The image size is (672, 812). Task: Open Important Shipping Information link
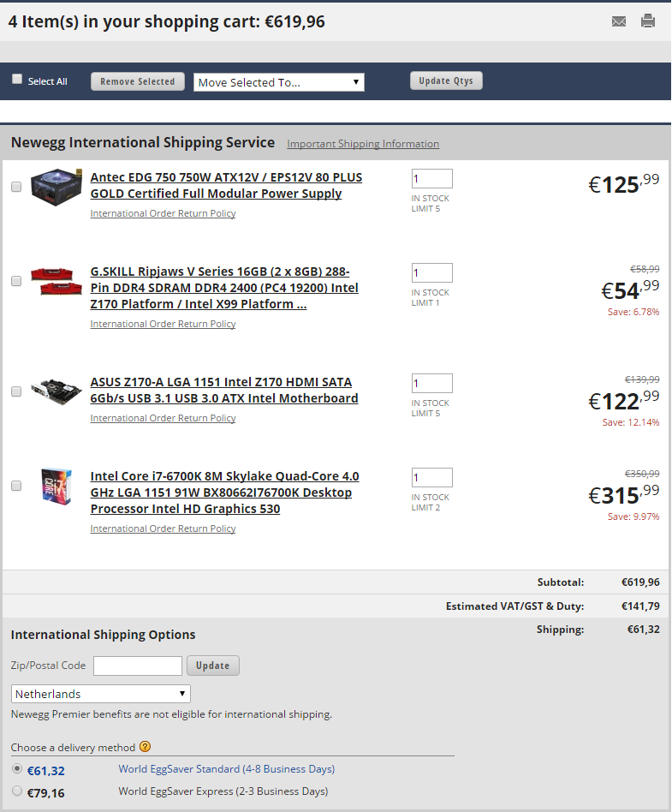click(x=363, y=144)
